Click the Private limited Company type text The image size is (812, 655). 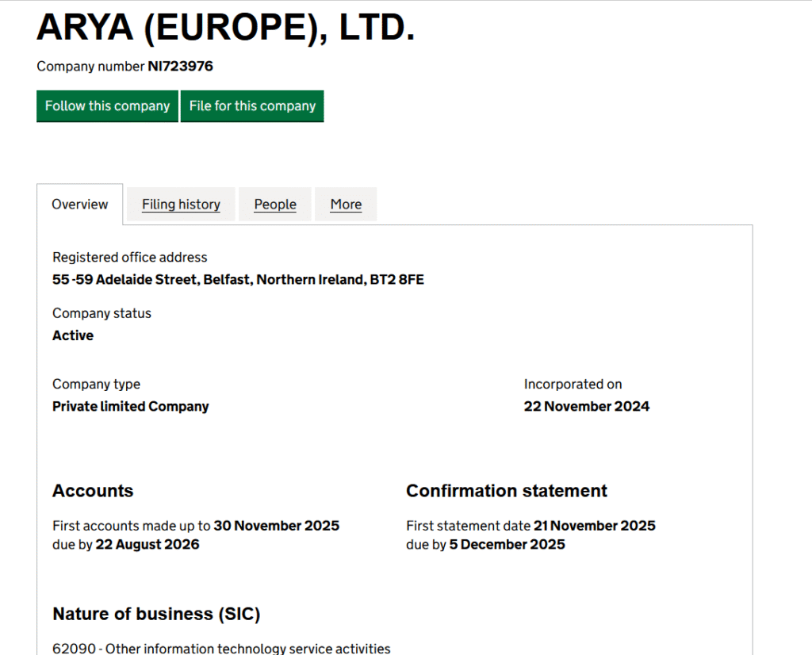(131, 407)
